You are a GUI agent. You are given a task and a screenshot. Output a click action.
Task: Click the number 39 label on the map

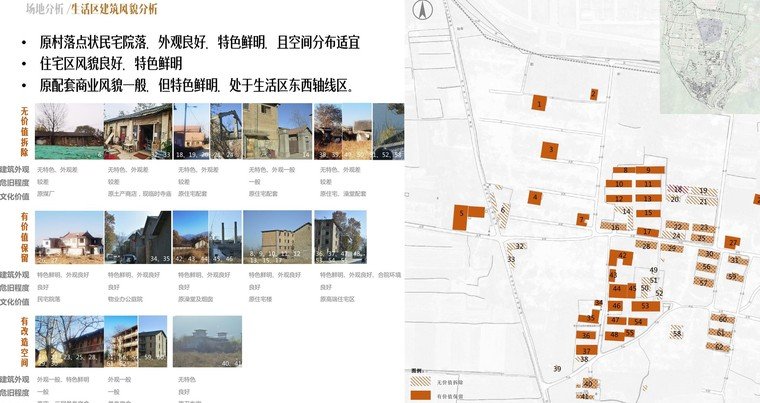tap(557, 369)
